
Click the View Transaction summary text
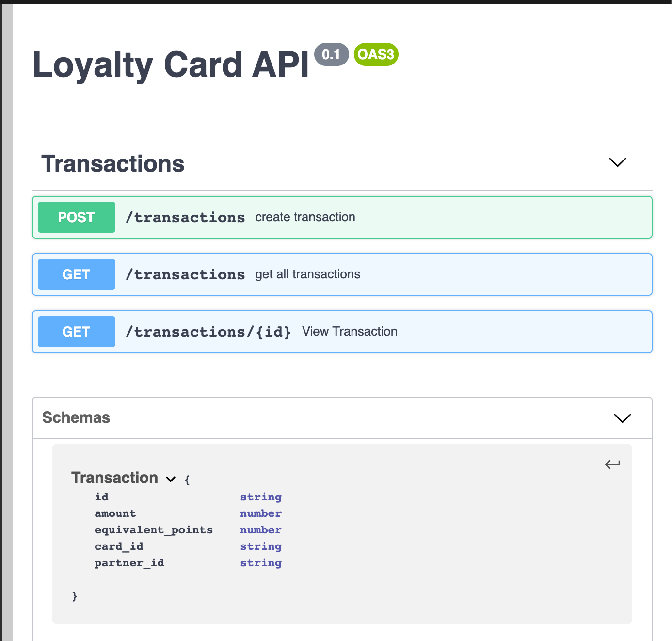point(350,332)
